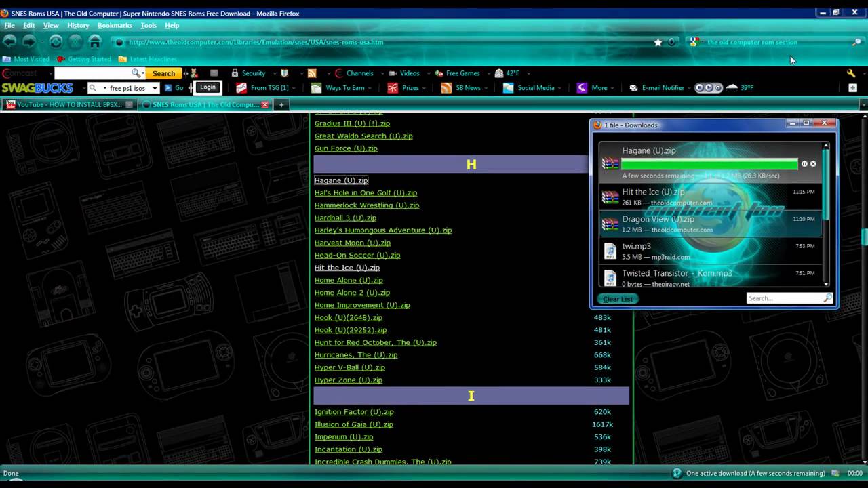The width and height of the screenshot is (868, 488).
Task: Open a new tab with the plus button
Action: click(x=281, y=104)
